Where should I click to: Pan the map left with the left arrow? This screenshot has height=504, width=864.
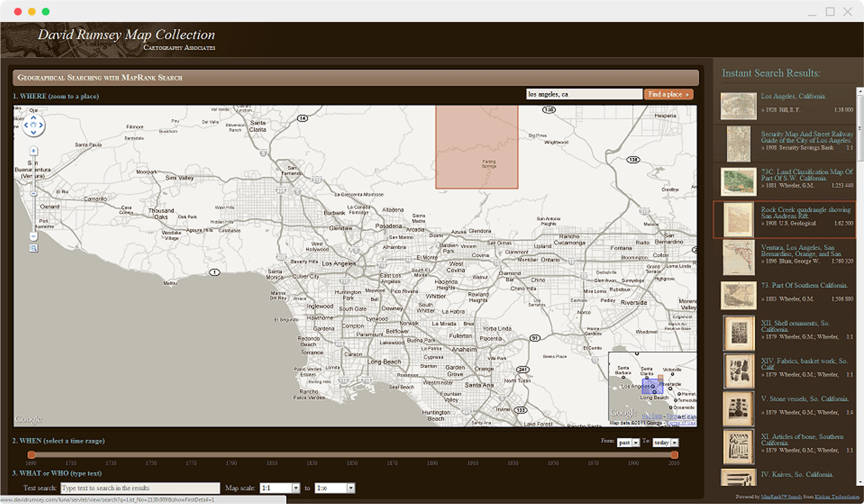click(26, 125)
